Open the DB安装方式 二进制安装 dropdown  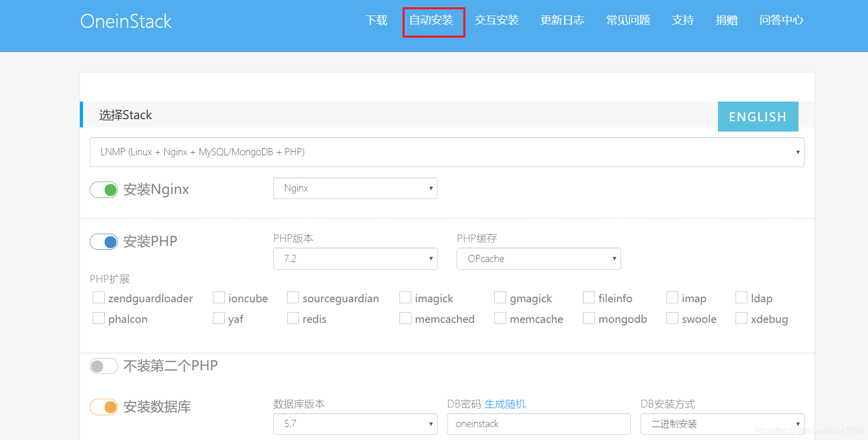click(723, 424)
